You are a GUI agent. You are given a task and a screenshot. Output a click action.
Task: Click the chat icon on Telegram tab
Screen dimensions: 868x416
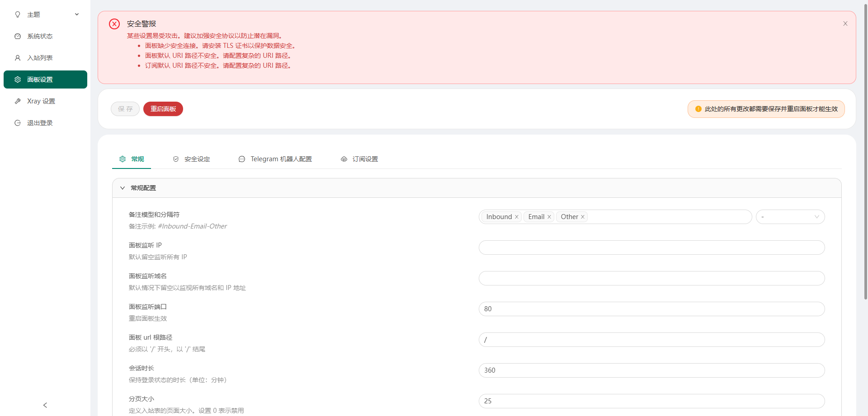pyautogui.click(x=242, y=159)
